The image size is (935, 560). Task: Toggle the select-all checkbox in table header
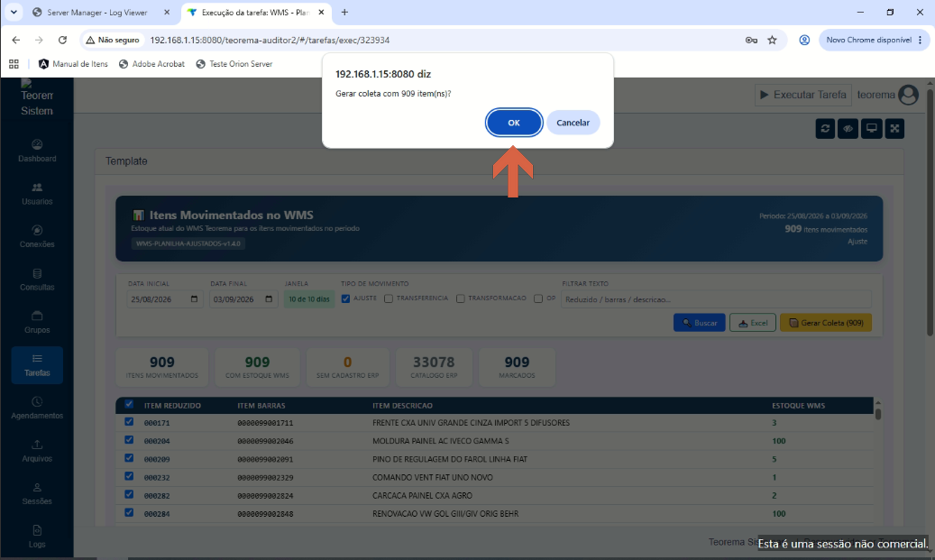click(x=129, y=404)
